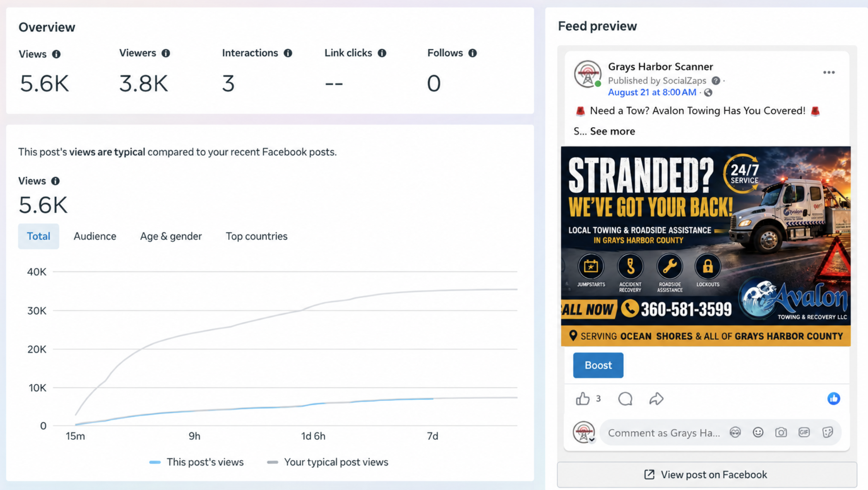Switch to the Age & gender tab
The width and height of the screenshot is (868, 490).
pos(171,236)
